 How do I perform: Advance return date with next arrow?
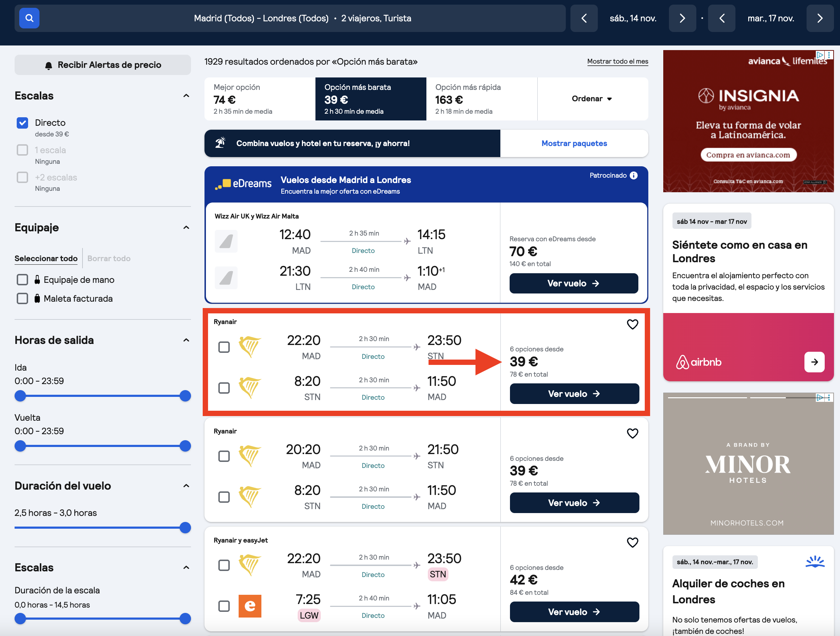(820, 18)
